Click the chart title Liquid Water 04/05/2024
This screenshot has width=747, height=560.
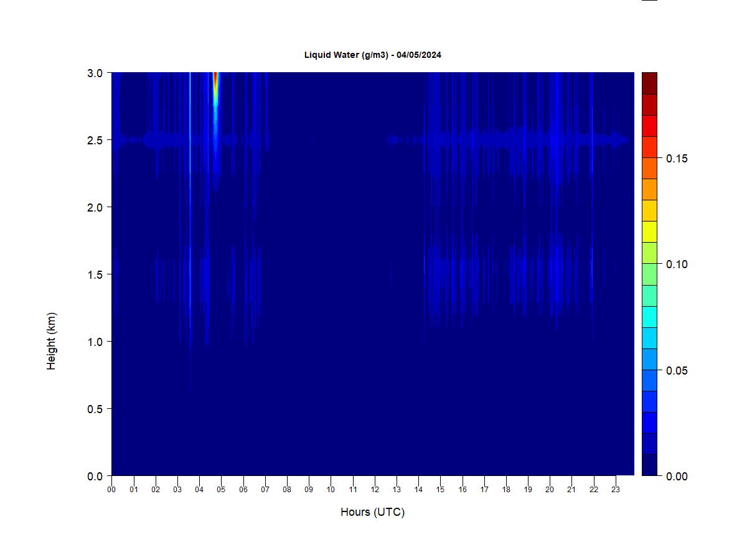coord(372,55)
